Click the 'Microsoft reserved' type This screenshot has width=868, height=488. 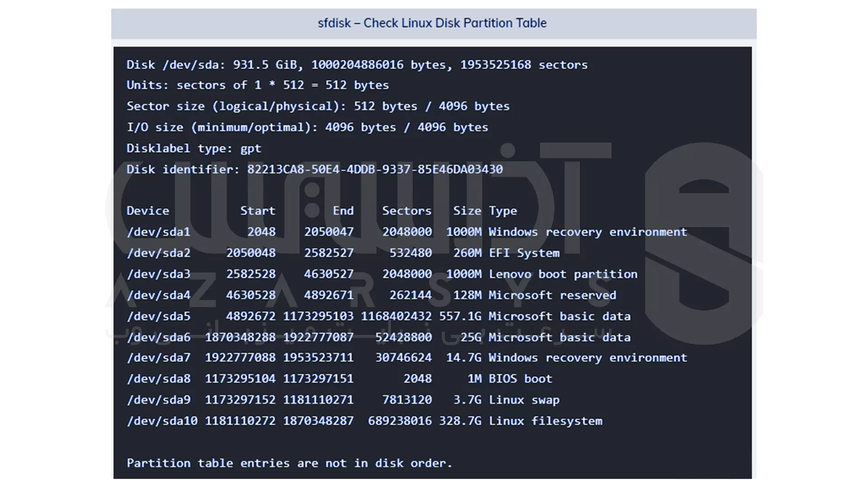552,295
